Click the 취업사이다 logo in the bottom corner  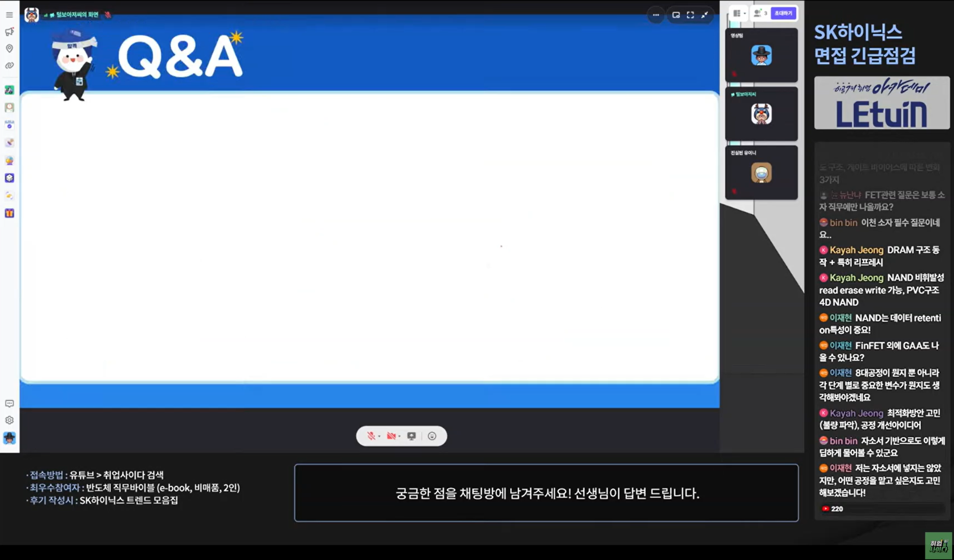click(939, 546)
